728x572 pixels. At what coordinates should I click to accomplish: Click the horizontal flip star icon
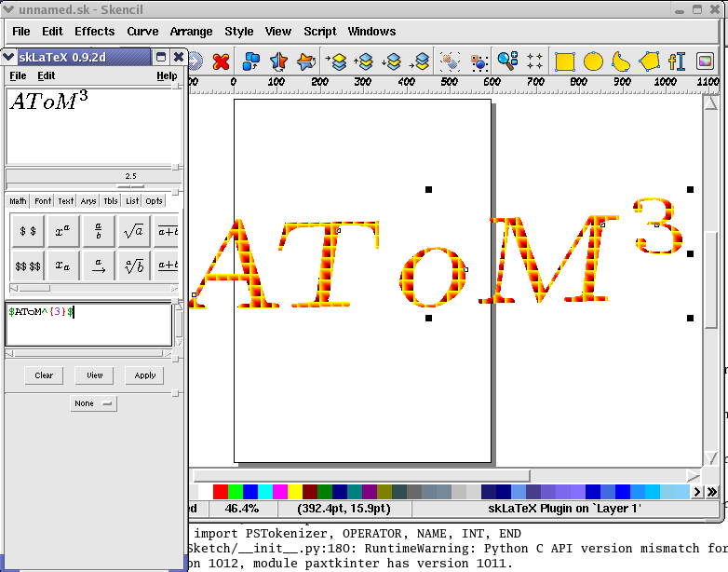278,61
